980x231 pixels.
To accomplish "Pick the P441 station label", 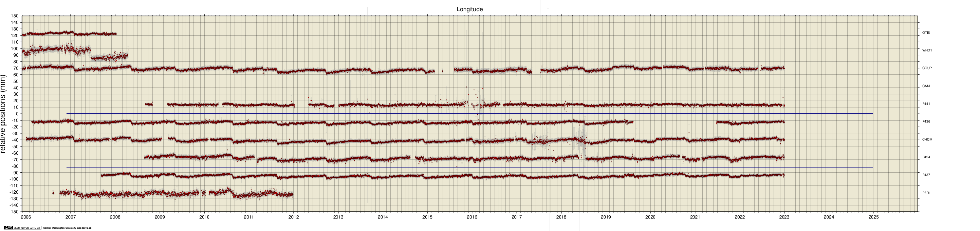I will pyautogui.click(x=926, y=104).
